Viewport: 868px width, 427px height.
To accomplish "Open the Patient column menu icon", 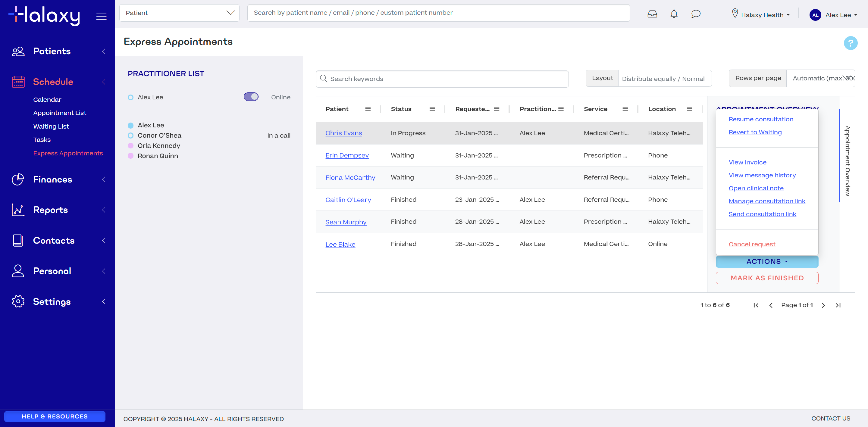I will tap(368, 109).
